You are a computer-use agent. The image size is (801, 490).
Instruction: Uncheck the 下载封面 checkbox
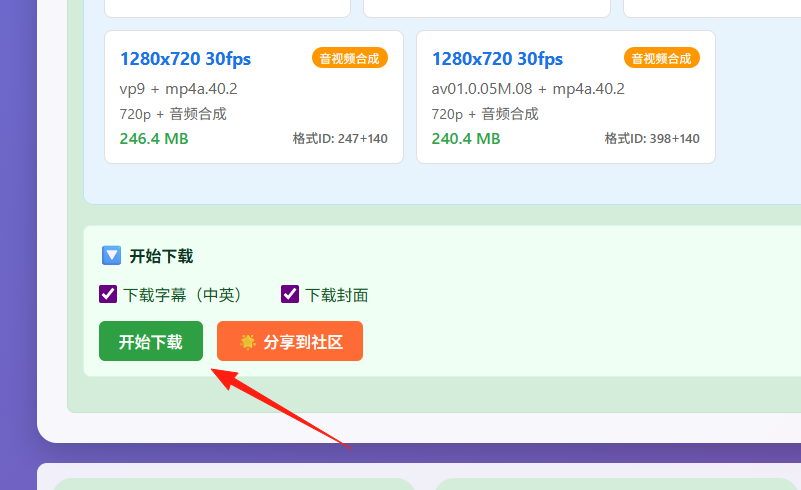290,294
